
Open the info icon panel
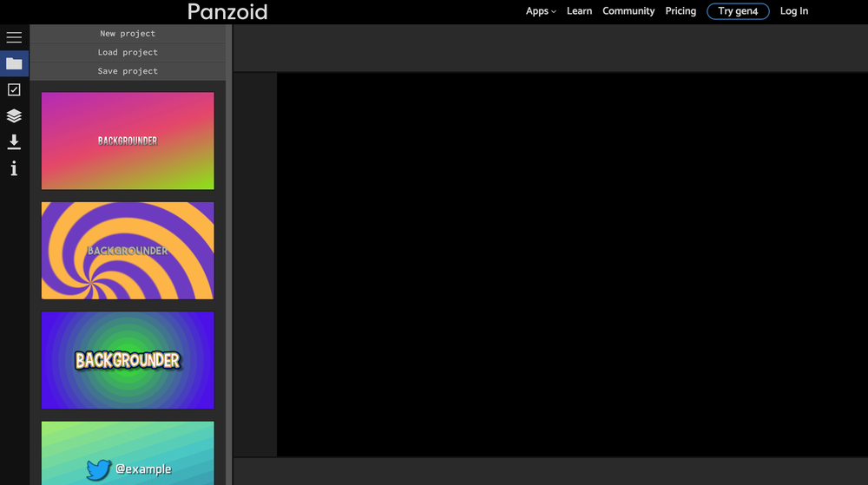point(14,168)
